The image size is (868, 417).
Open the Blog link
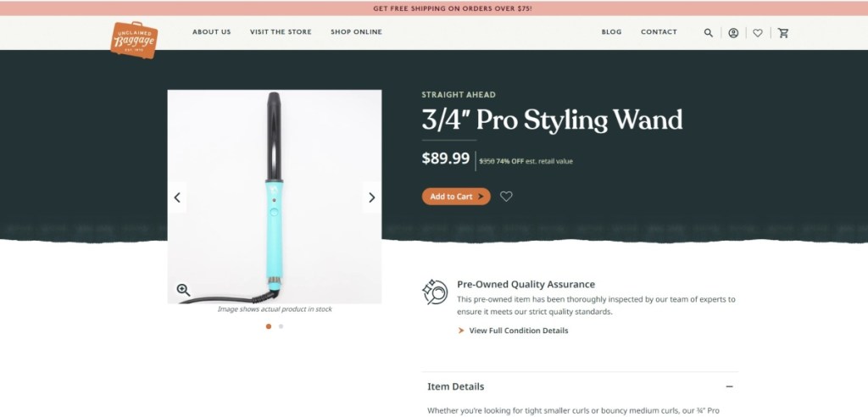click(x=611, y=32)
